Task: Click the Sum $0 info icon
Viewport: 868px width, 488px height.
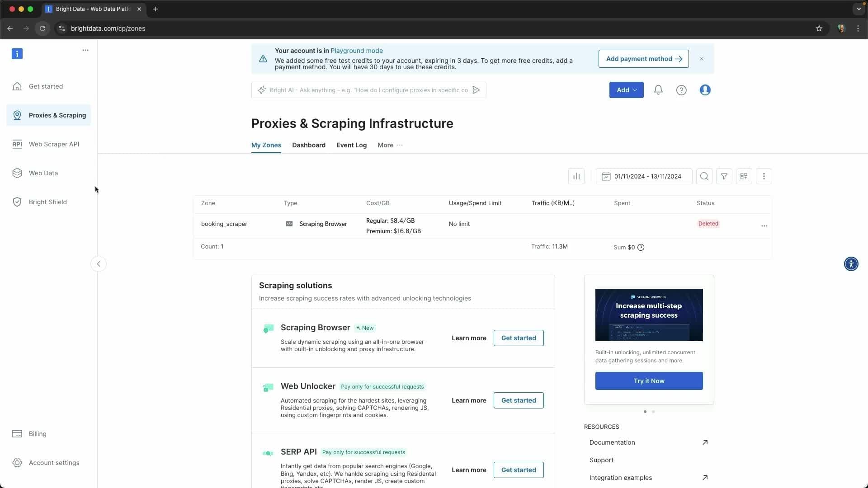Action: point(641,247)
